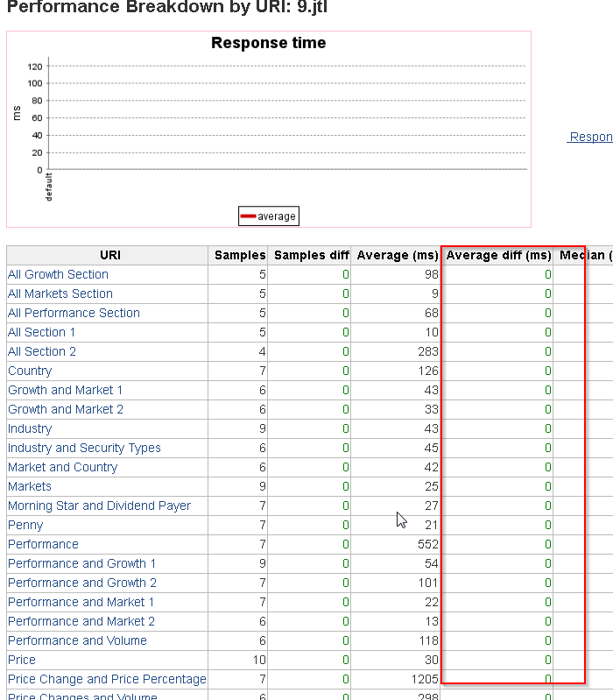This screenshot has height=700, width=613.
Task: Open Industry and Security Types link
Action: point(84,448)
